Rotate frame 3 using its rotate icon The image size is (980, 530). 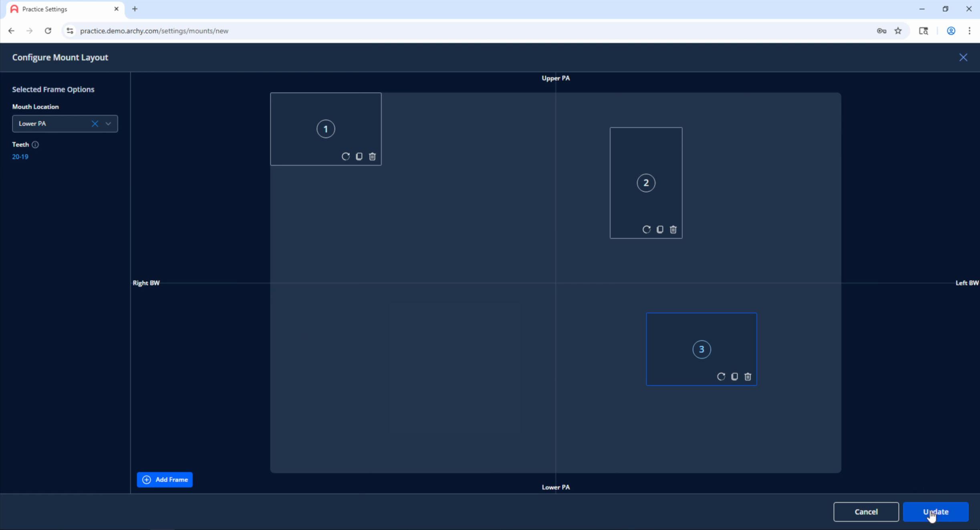721,377
